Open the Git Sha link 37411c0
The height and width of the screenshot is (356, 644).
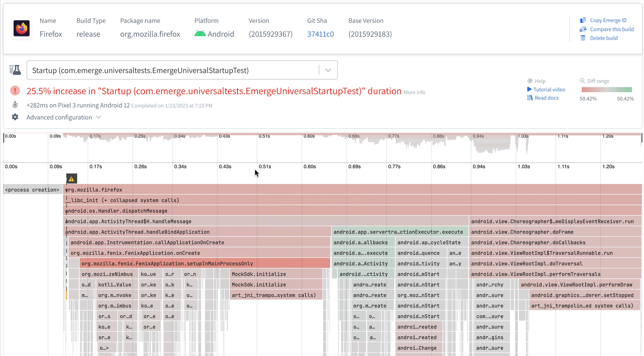[x=320, y=34]
